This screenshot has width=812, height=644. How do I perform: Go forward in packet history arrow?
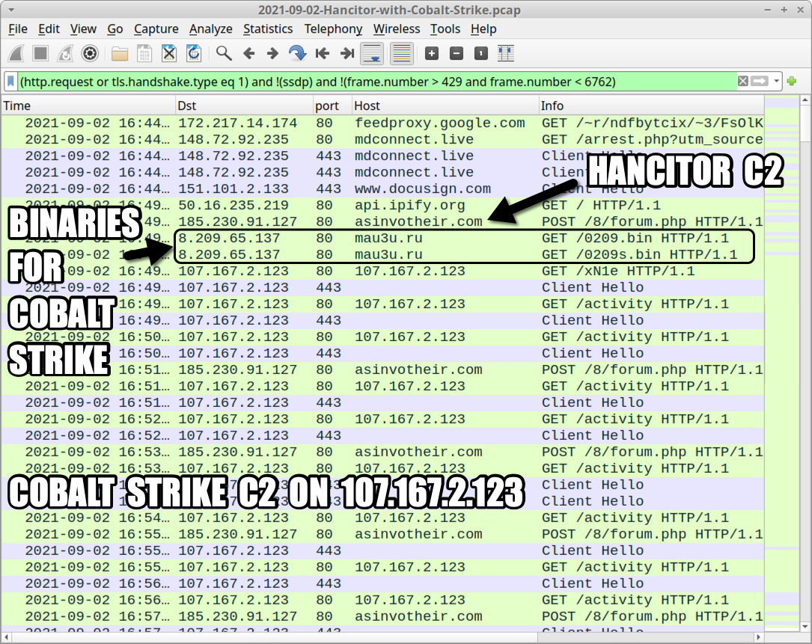pos(272,53)
